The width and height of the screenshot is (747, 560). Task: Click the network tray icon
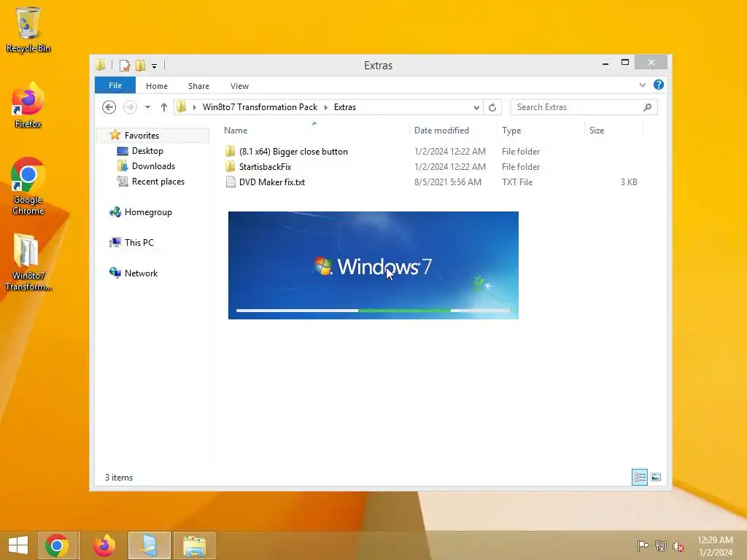pos(661,545)
